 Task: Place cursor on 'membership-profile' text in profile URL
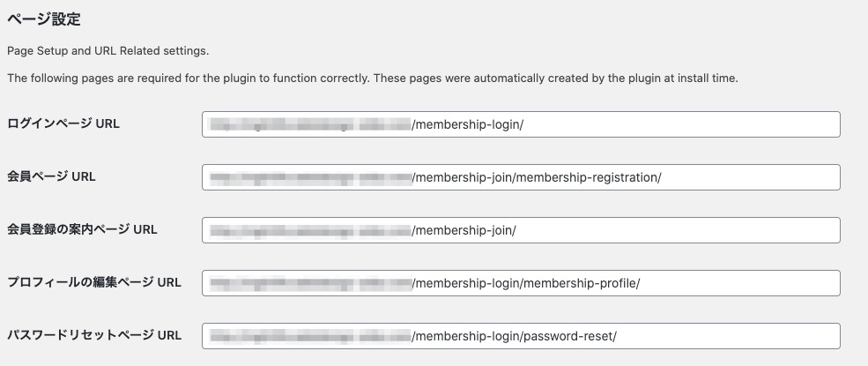(x=580, y=283)
